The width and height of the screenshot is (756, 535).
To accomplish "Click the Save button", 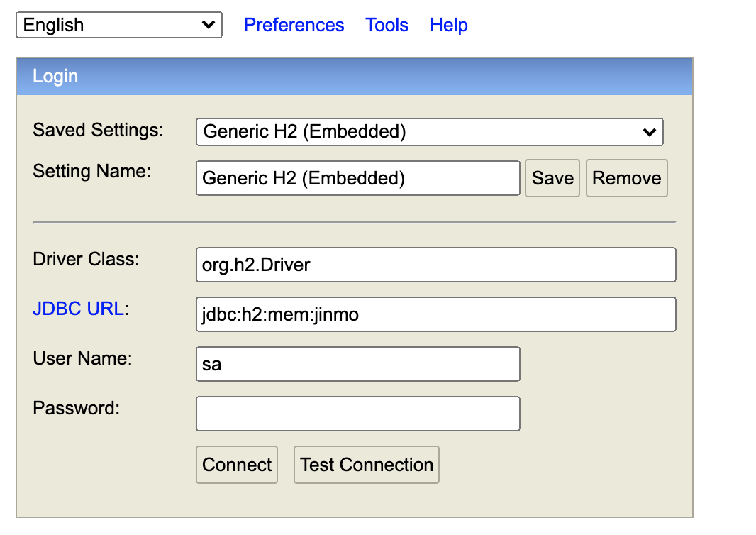I will [552, 178].
